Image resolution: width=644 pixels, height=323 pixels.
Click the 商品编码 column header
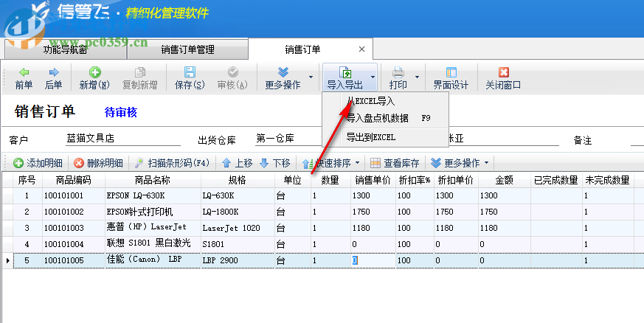click(74, 180)
